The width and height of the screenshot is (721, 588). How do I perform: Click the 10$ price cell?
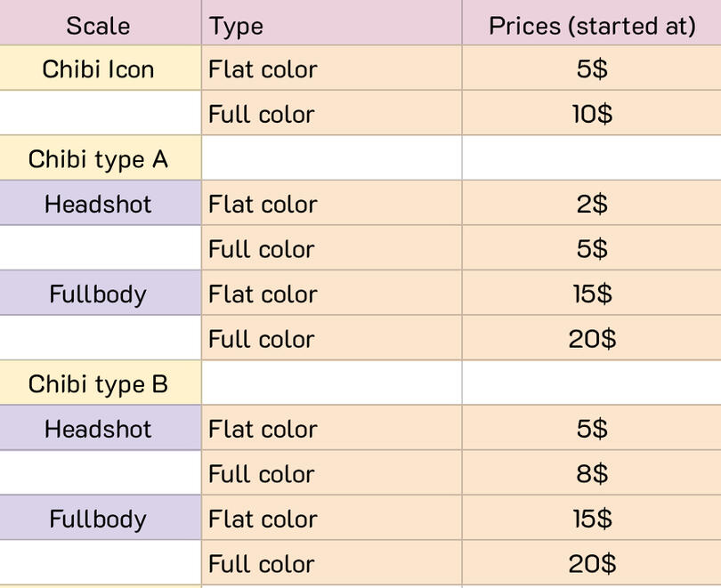pyautogui.click(x=591, y=114)
